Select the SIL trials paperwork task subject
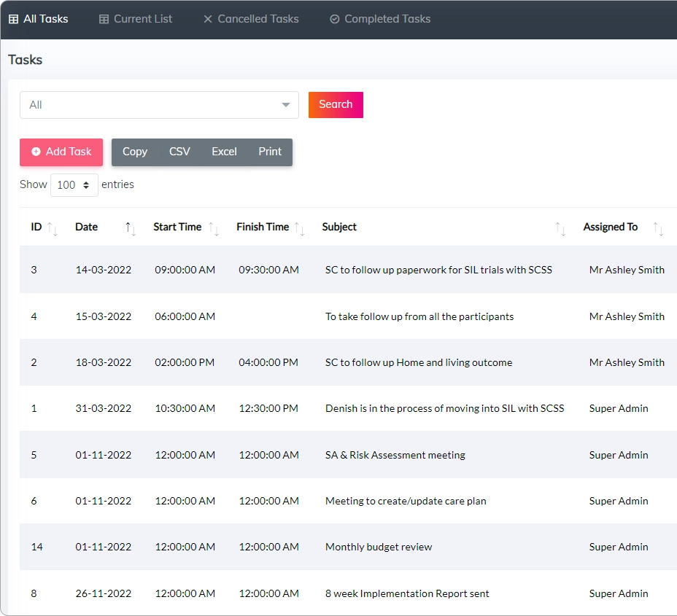The height and width of the screenshot is (616, 677). point(438,270)
